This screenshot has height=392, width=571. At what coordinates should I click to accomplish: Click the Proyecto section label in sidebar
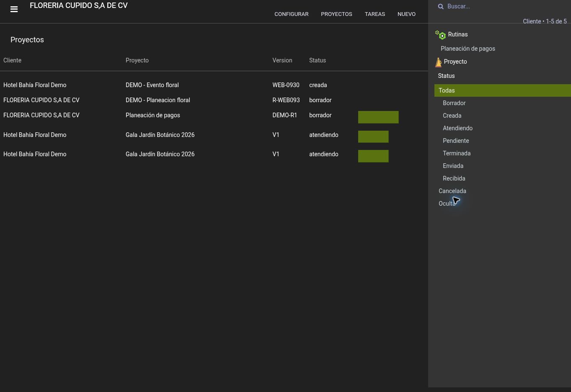pyautogui.click(x=455, y=62)
